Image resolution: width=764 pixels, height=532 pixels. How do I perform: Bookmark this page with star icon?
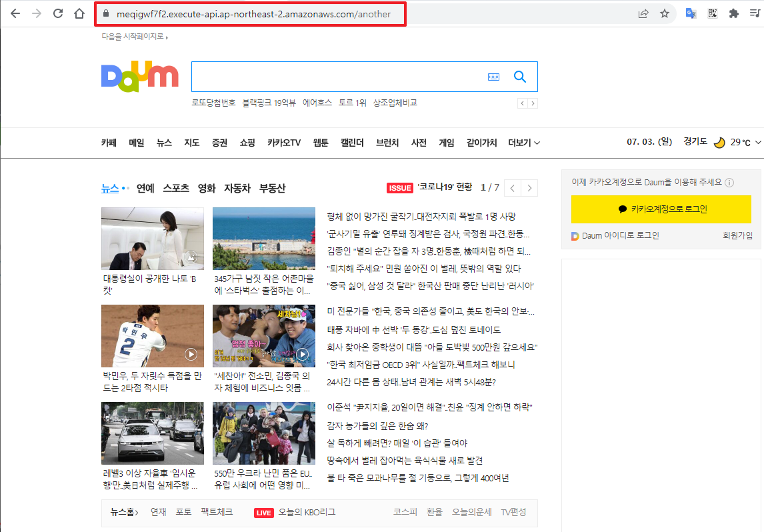tap(665, 13)
